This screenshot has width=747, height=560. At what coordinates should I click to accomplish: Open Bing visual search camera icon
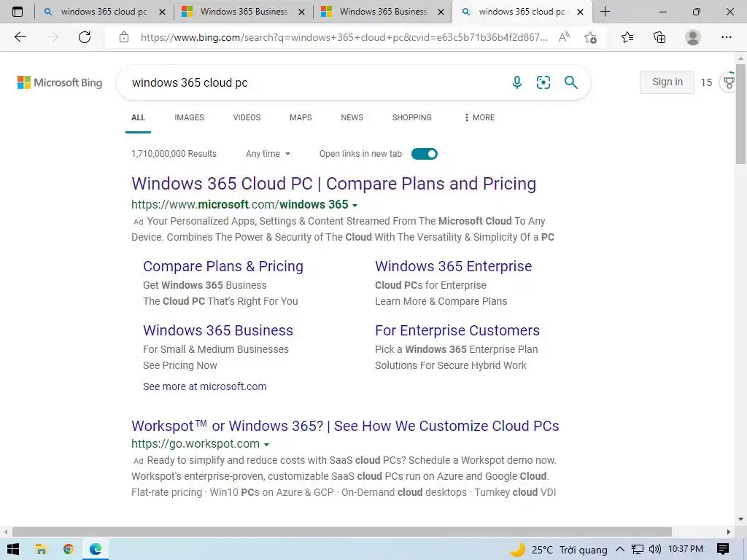pos(543,82)
